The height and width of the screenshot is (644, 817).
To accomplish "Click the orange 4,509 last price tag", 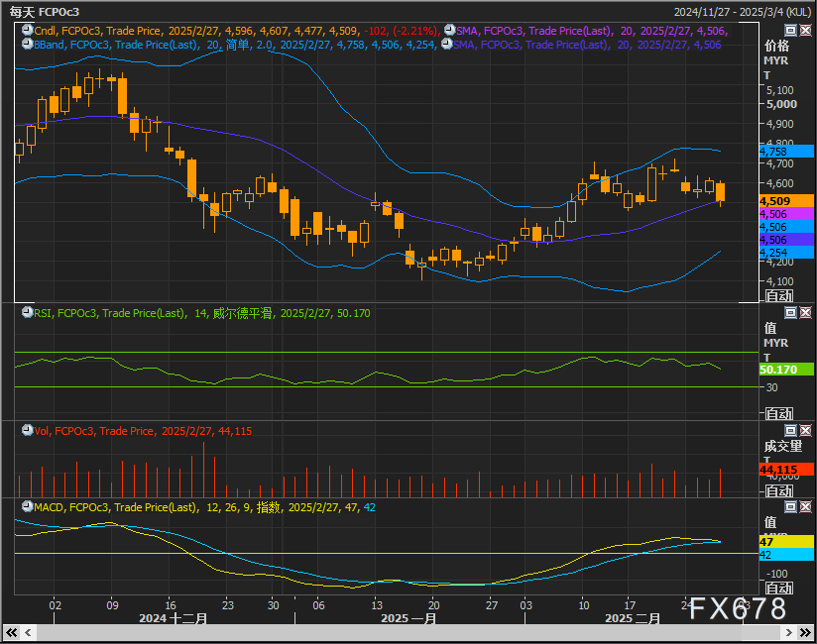I will pos(773,201).
